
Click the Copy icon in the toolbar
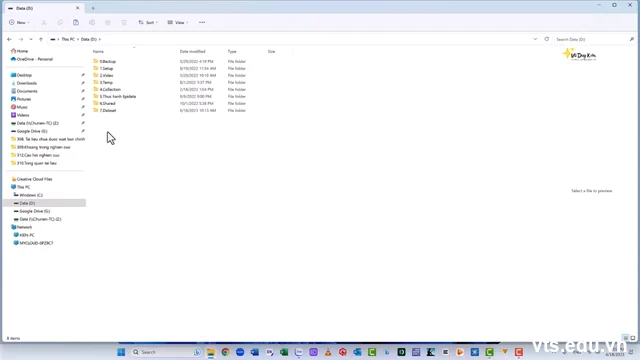click(x=60, y=22)
